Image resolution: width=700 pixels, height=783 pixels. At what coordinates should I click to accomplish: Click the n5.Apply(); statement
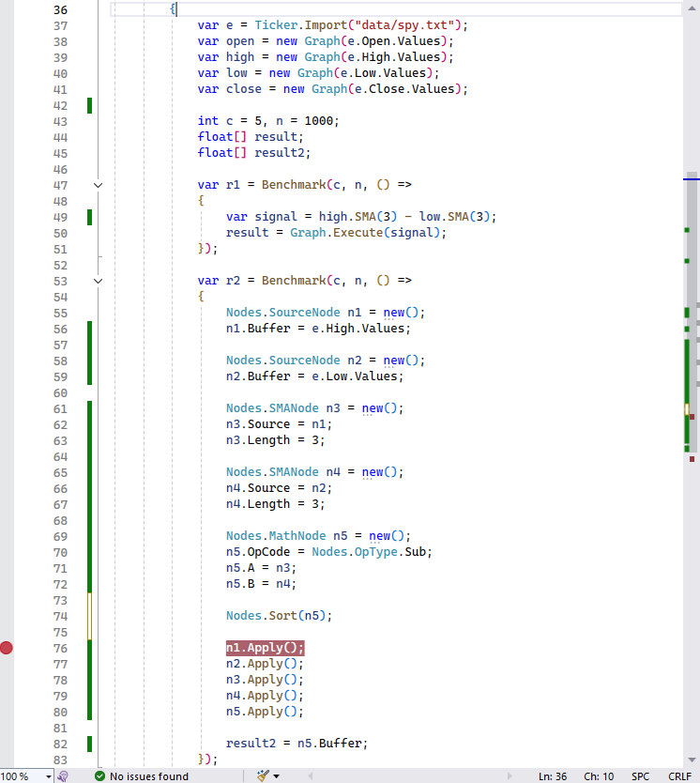coord(265,712)
